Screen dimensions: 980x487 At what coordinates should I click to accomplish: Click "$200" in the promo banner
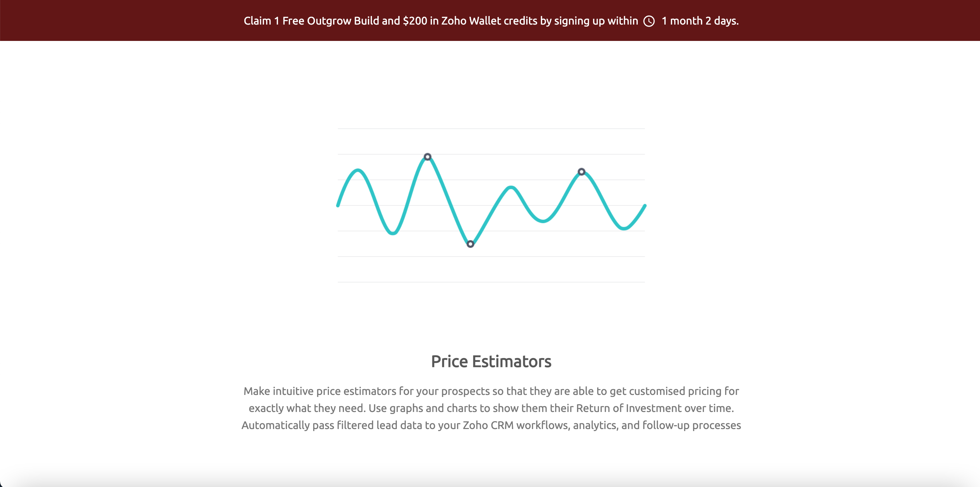click(415, 21)
